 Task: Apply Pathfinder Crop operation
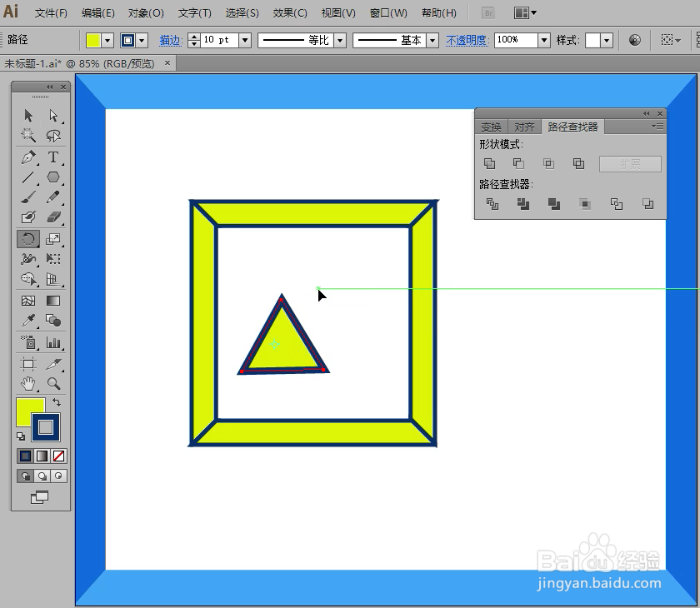(x=585, y=204)
